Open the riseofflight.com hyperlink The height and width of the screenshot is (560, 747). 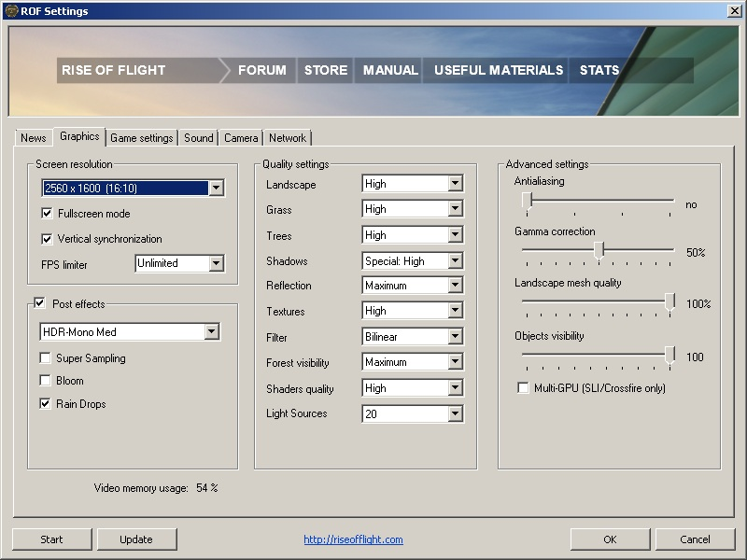[354, 539]
